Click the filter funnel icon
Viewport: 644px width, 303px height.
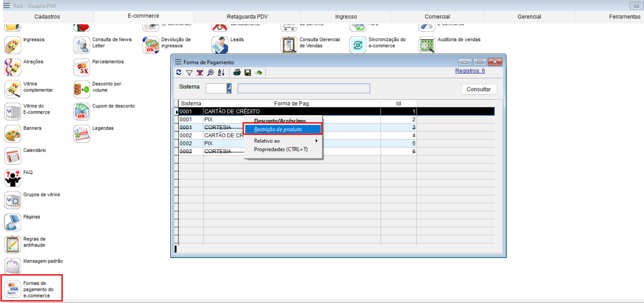click(189, 73)
